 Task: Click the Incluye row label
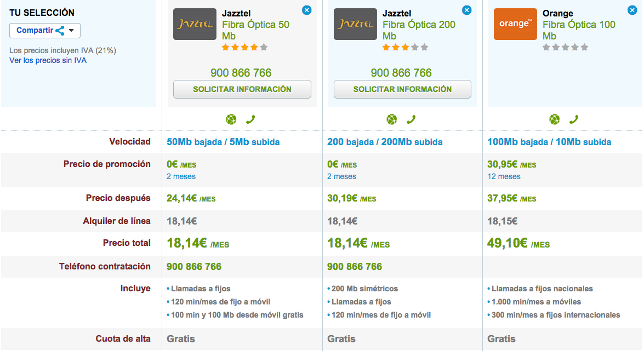tap(135, 289)
